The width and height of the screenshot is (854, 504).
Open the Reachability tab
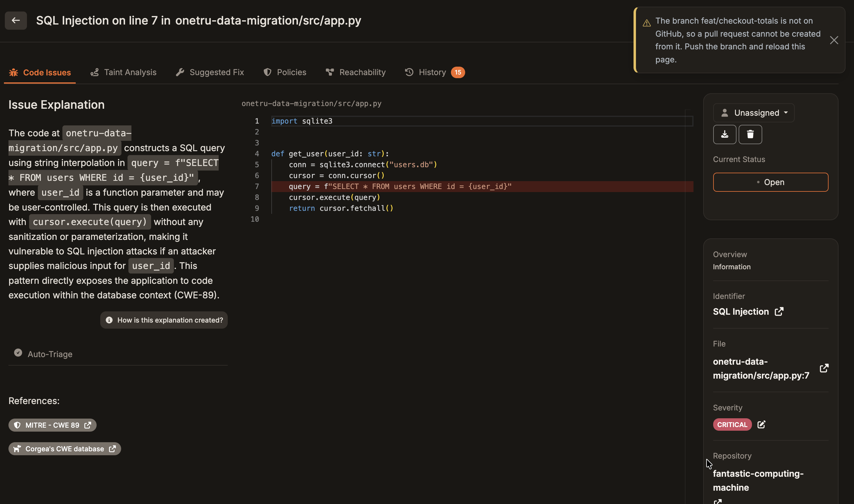356,72
